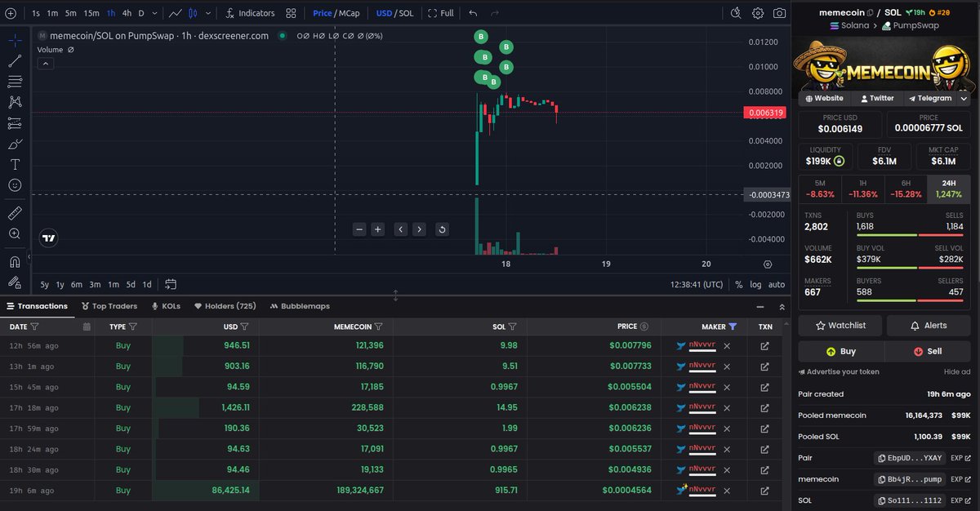Image resolution: width=980 pixels, height=511 pixels.
Task: Open the Fibonacci retracement tool
Action: (15, 82)
